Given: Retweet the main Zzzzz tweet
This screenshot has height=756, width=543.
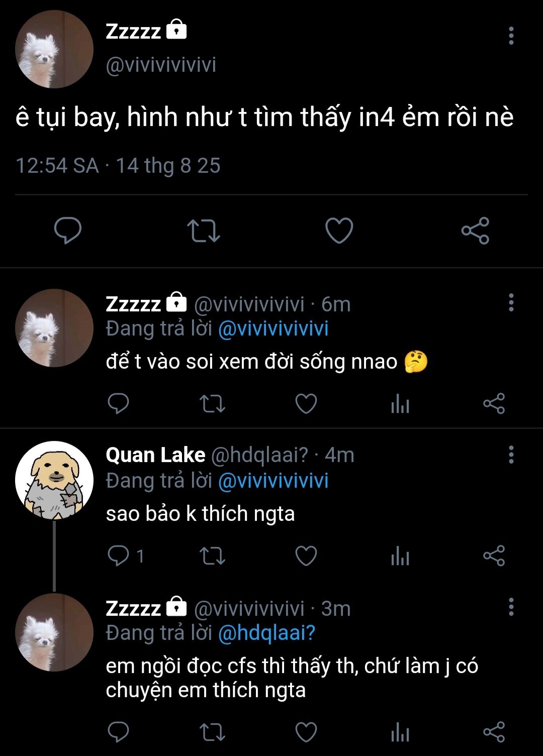Looking at the screenshot, I should tap(203, 231).
